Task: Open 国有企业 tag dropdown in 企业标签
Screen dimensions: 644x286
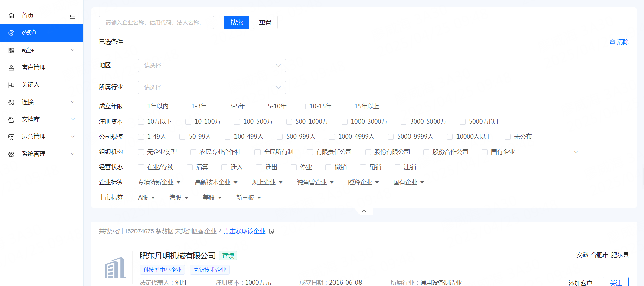Action: pyautogui.click(x=409, y=182)
